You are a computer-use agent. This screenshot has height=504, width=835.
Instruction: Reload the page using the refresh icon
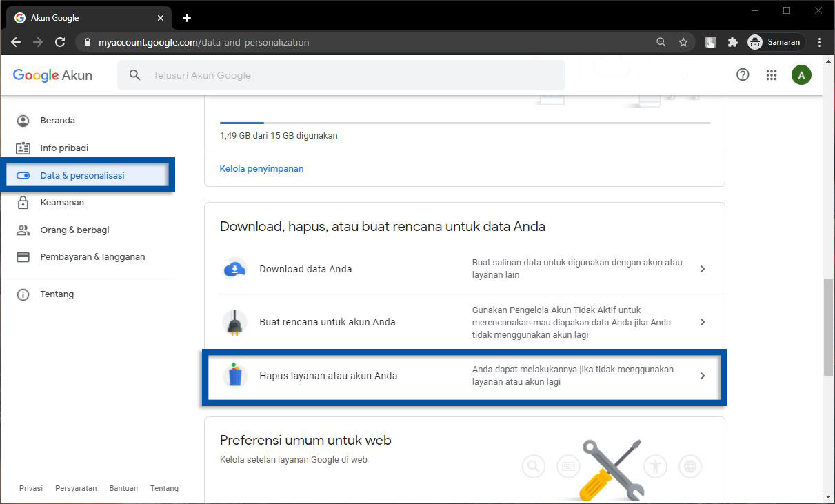(60, 42)
